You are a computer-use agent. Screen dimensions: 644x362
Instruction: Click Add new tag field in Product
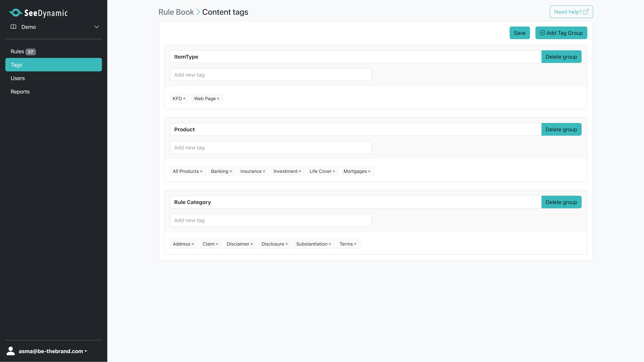pos(271,147)
